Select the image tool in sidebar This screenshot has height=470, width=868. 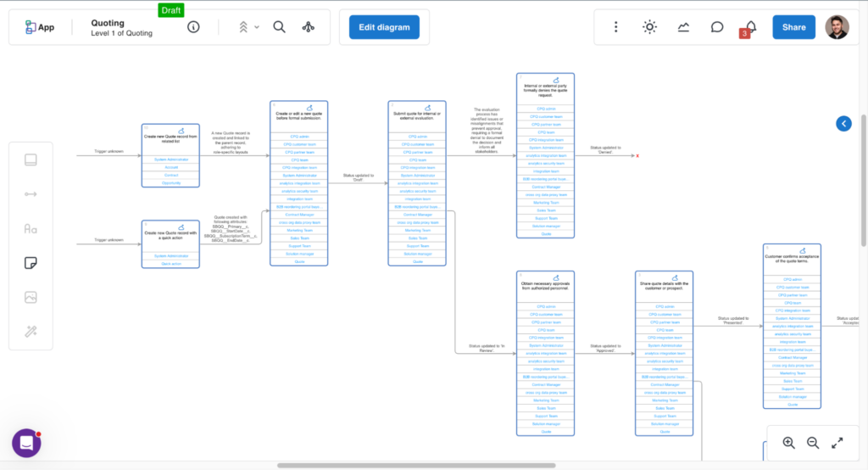click(x=31, y=298)
